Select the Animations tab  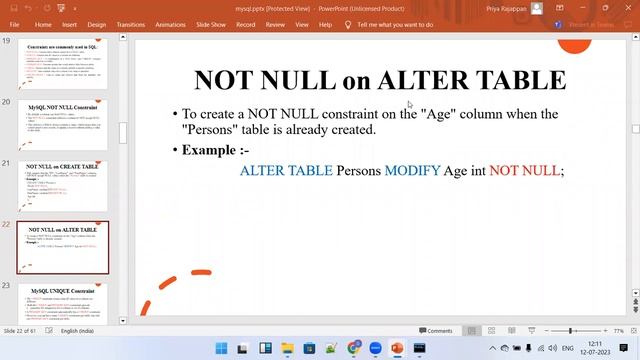[x=170, y=25]
